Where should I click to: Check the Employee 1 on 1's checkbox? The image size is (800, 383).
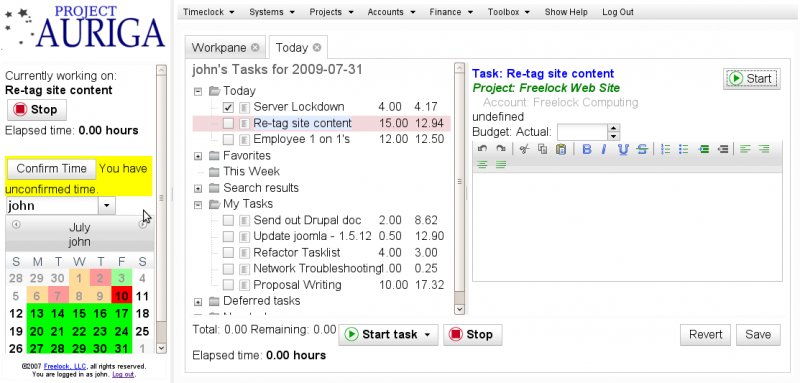click(229, 139)
